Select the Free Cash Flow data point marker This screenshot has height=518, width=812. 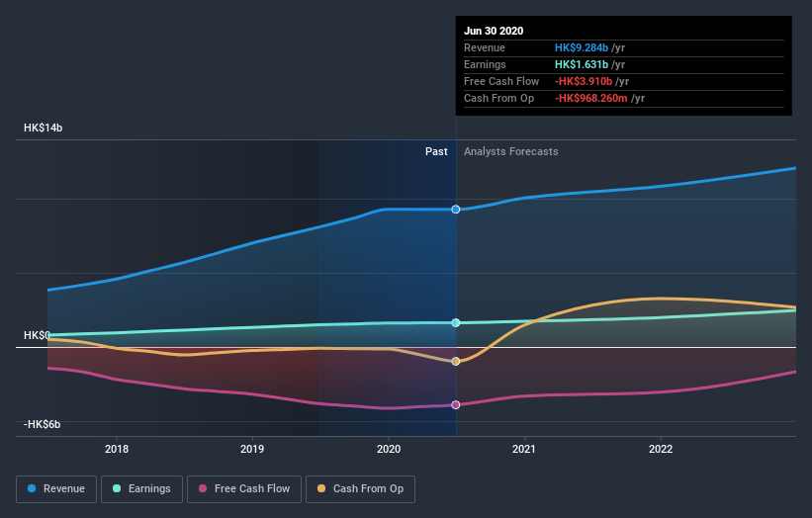pyautogui.click(x=456, y=404)
